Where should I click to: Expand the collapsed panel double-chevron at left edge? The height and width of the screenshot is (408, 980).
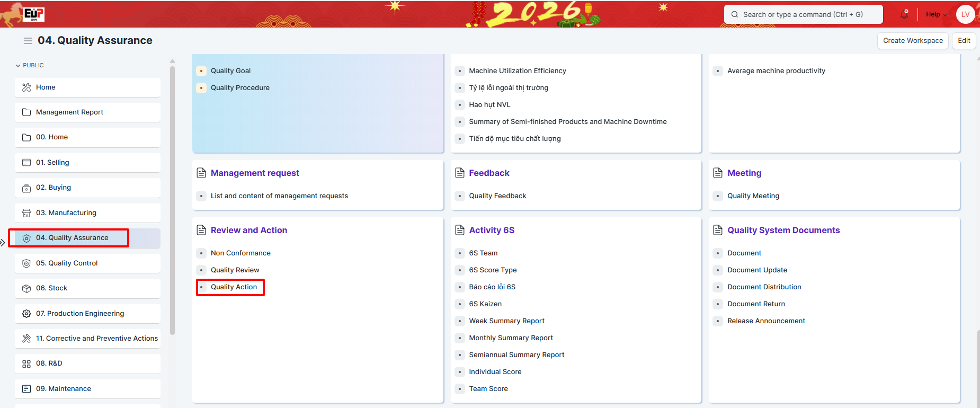pos(3,243)
